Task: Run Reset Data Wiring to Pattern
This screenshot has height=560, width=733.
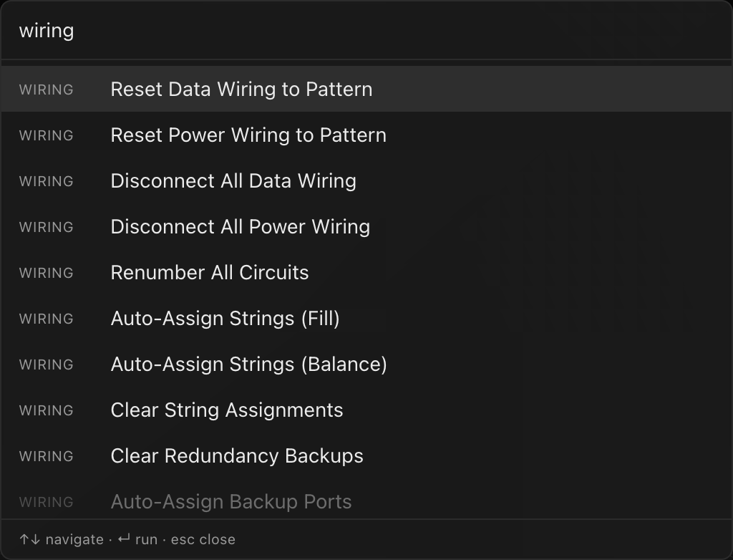Action: point(366,89)
